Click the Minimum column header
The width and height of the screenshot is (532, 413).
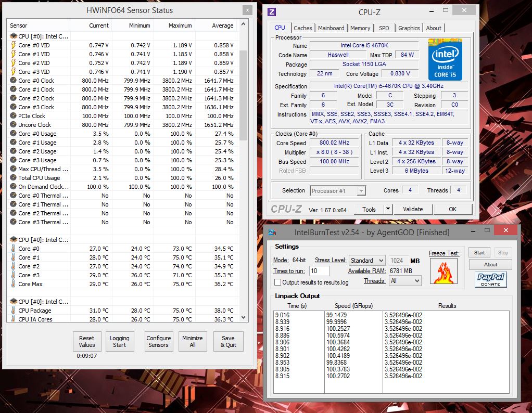click(x=133, y=25)
